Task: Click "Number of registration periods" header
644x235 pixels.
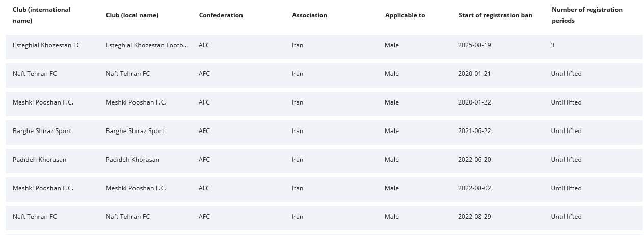Action: click(587, 15)
